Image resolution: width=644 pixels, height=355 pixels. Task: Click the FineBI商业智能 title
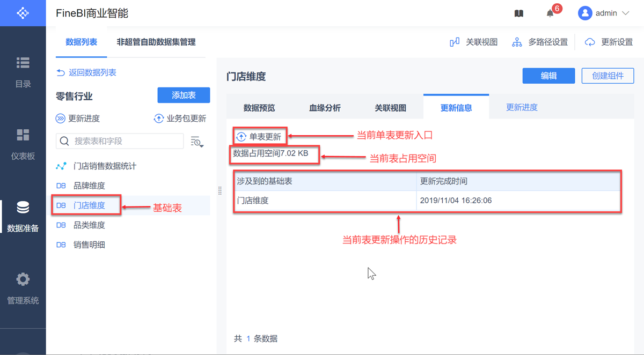pyautogui.click(x=92, y=13)
